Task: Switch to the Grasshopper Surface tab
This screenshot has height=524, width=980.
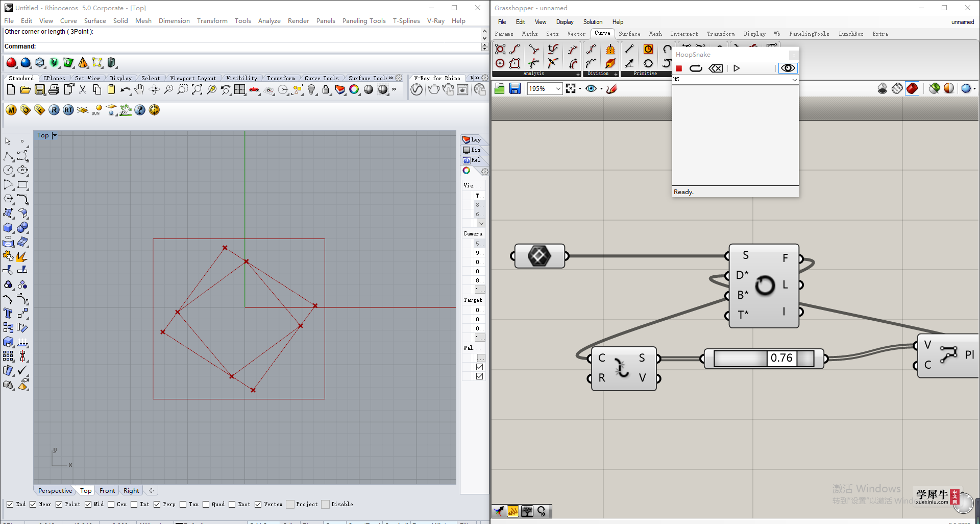Action: point(629,34)
